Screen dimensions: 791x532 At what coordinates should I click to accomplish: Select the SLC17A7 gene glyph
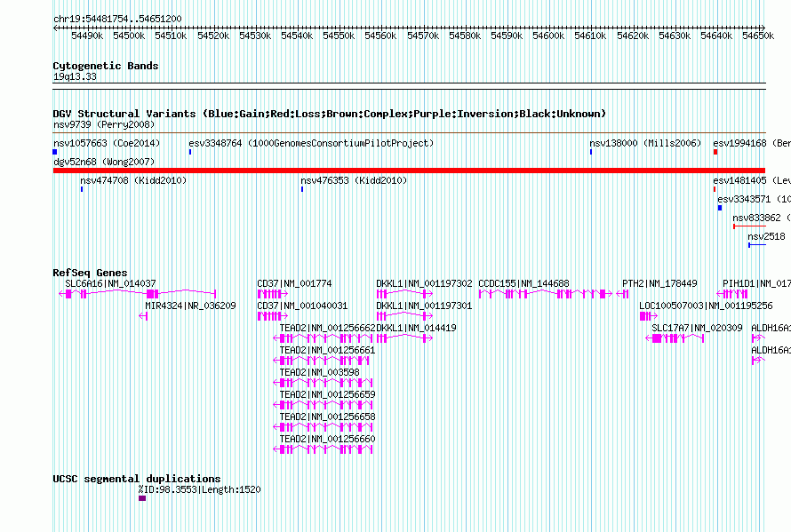coord(675,338)
